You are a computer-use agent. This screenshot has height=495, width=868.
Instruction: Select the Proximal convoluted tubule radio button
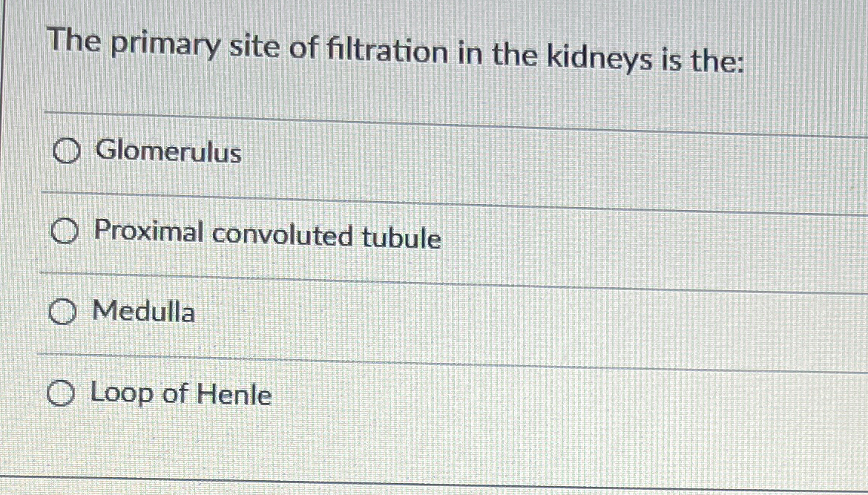[68, 232]
